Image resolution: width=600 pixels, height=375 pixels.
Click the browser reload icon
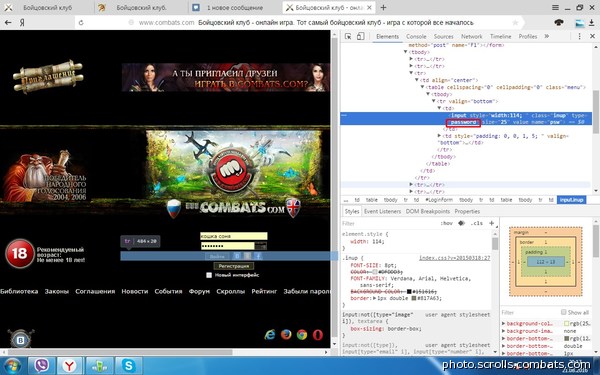[x=81, y=23]
